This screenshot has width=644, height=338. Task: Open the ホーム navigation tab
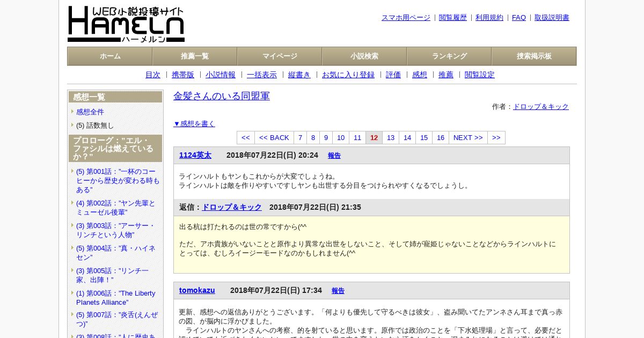pos(110,56)
